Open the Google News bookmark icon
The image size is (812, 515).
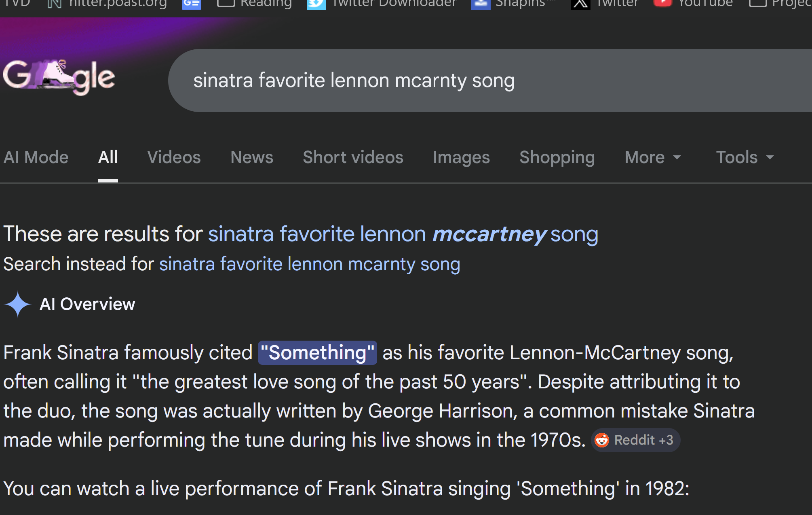[x=192, y=4]
